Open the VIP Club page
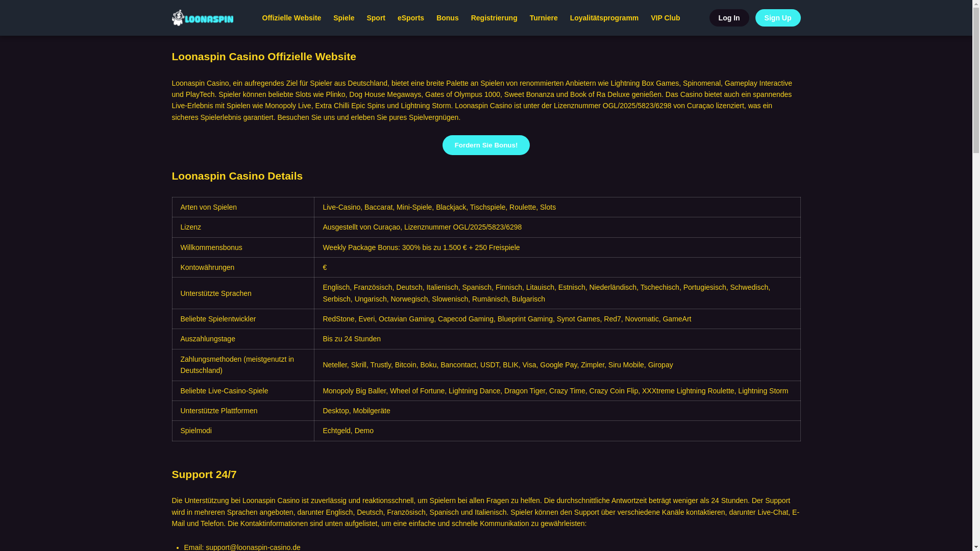 tap(665, 18)
